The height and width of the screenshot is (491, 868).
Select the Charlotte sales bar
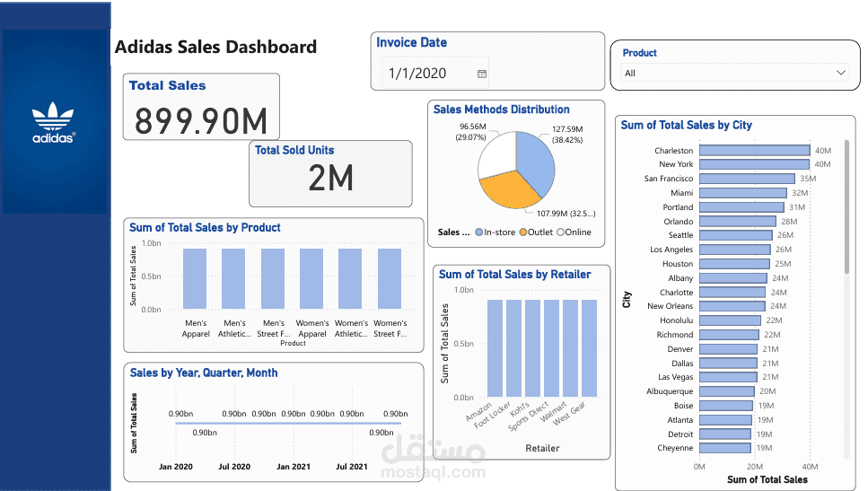tap(732, 293)
